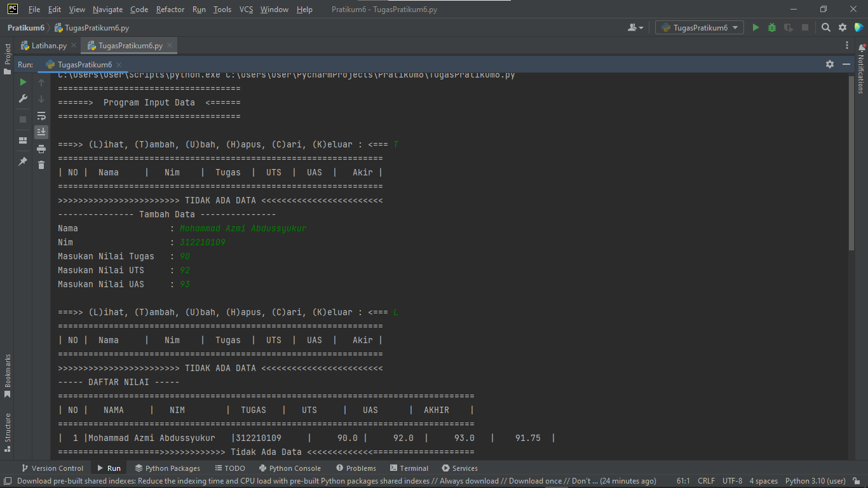
Task: Open the TugasPratikum6 run configuration dropdown
Action: [700, 27]
